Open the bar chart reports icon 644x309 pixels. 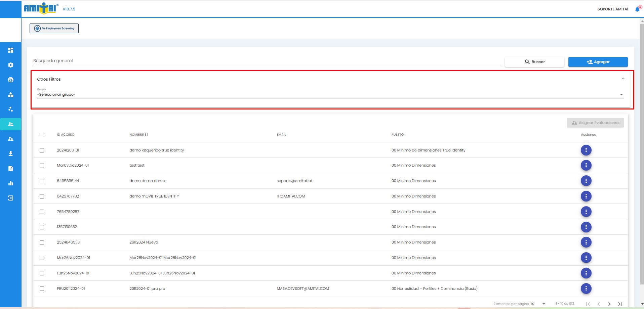coord(11,183)
